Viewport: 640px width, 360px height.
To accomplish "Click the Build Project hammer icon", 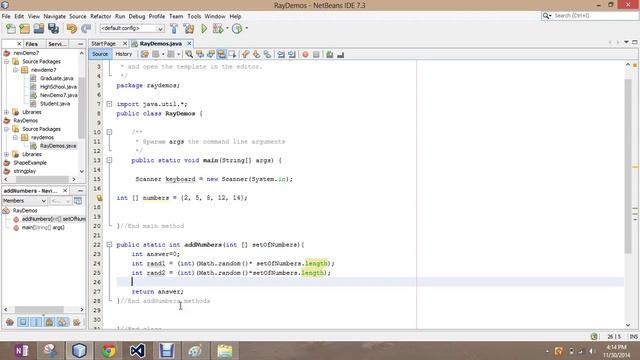I will tap(174, 29).
